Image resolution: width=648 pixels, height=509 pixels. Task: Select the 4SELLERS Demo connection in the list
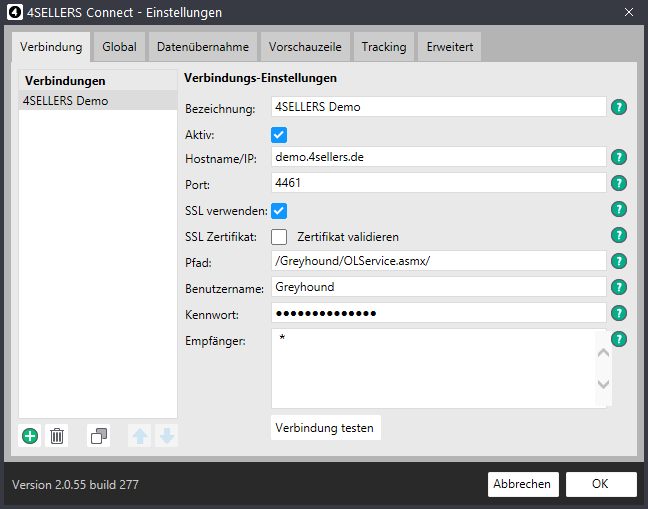[98, 100]
